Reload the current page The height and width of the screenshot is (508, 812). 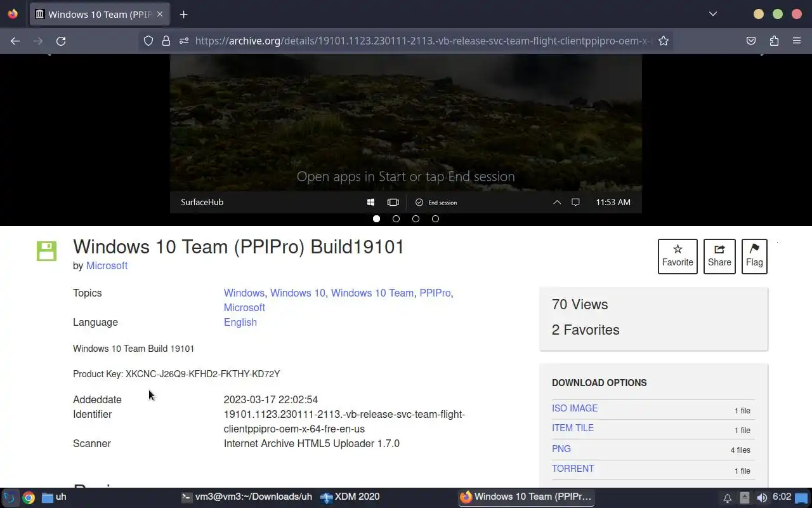pos(61,41)
